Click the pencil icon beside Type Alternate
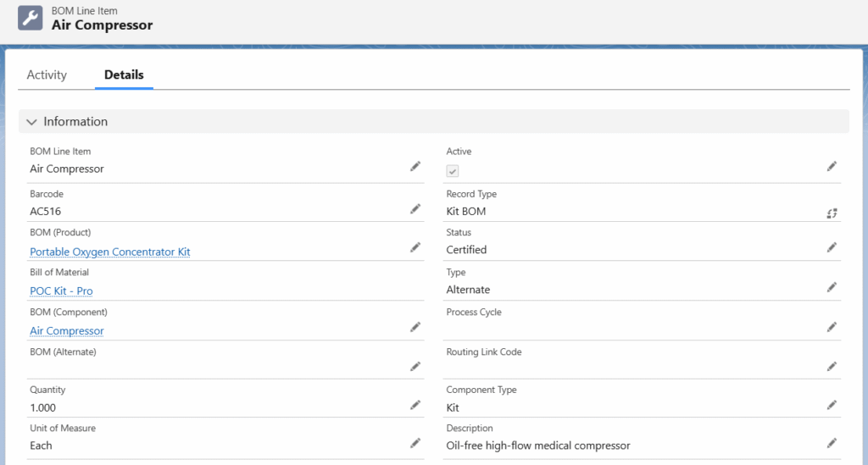This screenshot has width=868, height=465. click(x=832, y=288)
